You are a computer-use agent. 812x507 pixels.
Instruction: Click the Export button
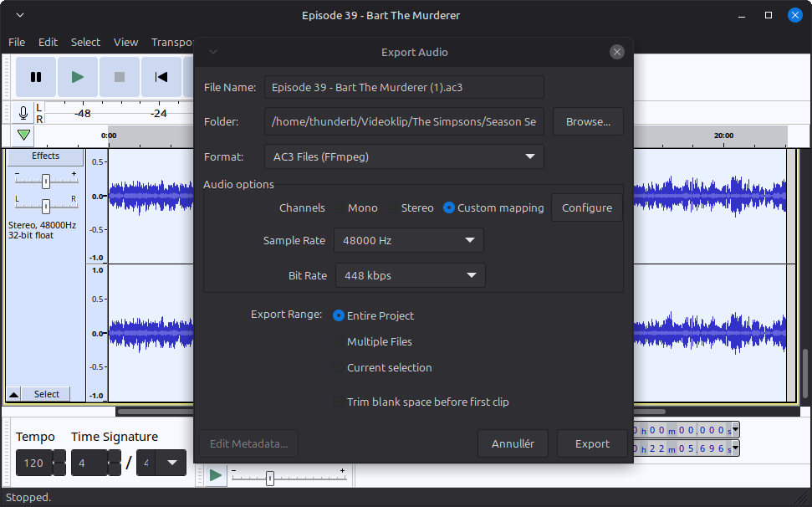(x=592, y=443)
